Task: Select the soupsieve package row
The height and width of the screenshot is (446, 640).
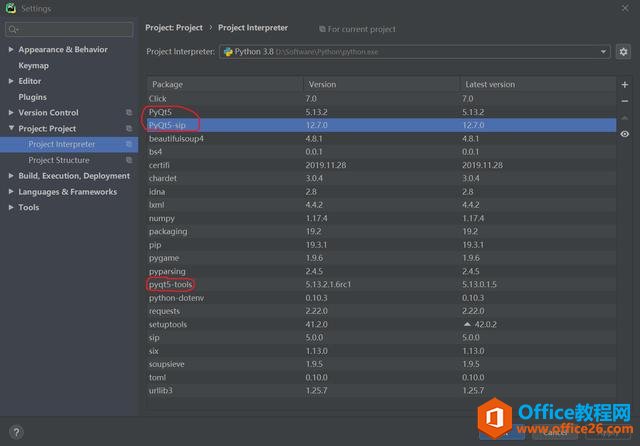Action: pyautogui.click(x=382, y=364)
